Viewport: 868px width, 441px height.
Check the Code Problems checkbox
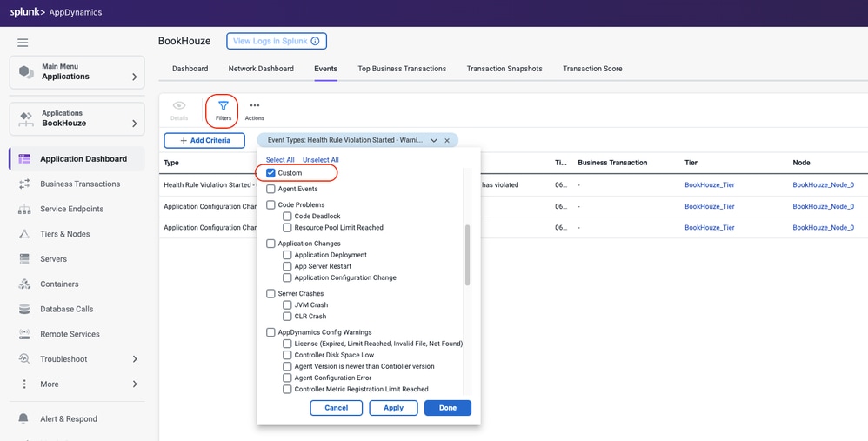[x=270, y=204]
